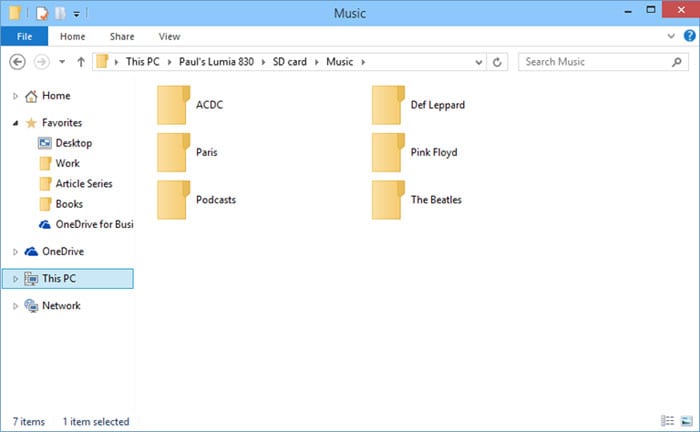Open the recent locations dropdown arrow
This screenshot has width=700, height=432.
click(x=62, y=62)
